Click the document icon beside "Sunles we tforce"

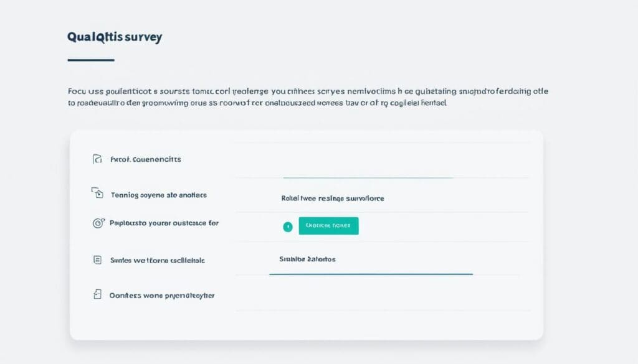[97, 260]
